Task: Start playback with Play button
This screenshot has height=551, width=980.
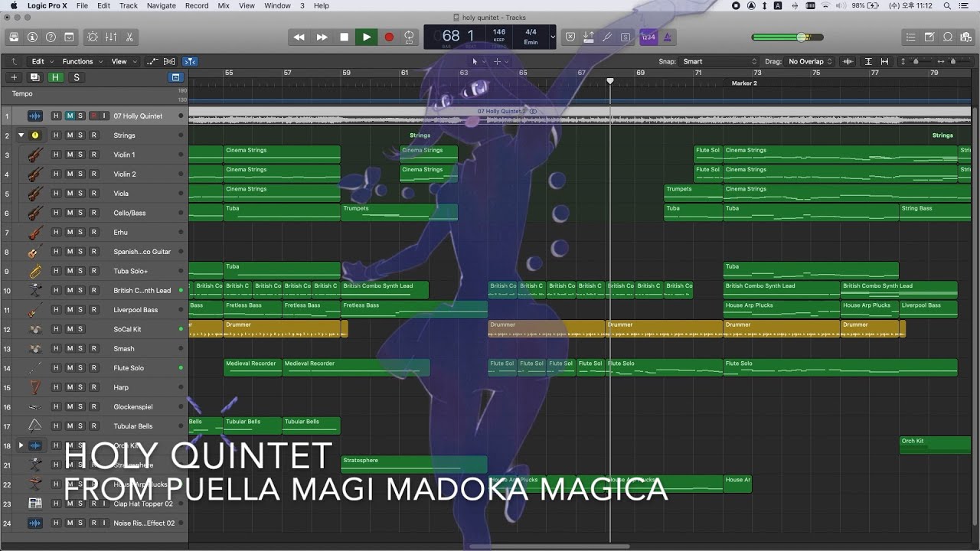Action: point(366,37)
